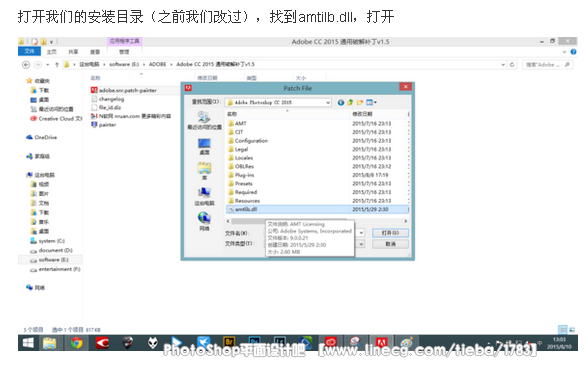Viewport: 587px width, 367px height.
Task: Open the Home (主页) tab in Explorer ribbon
Action: 52,52
